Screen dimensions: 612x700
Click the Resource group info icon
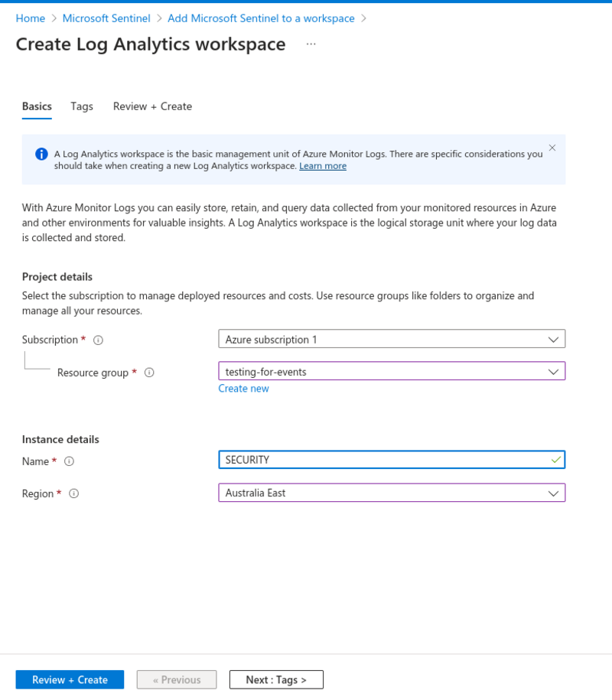coord(149,373)
